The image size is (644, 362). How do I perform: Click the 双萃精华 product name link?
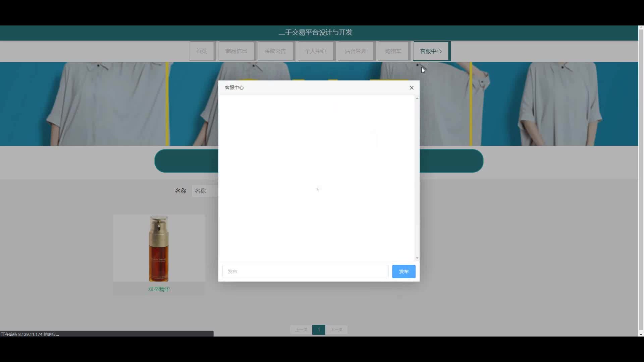159,289
